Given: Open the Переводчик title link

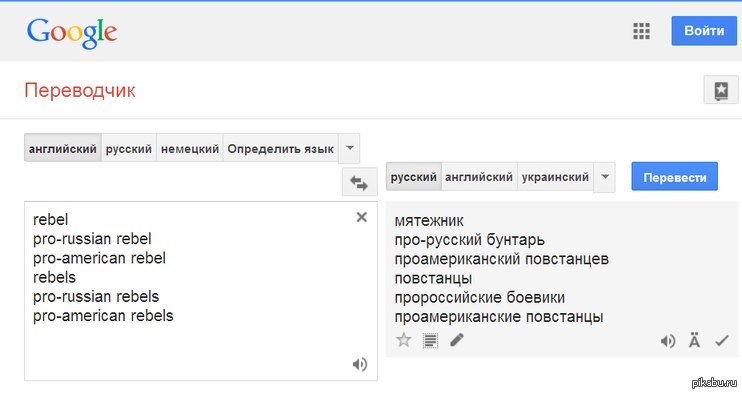Looking at the screenshot, I should [x=80, y=90].
